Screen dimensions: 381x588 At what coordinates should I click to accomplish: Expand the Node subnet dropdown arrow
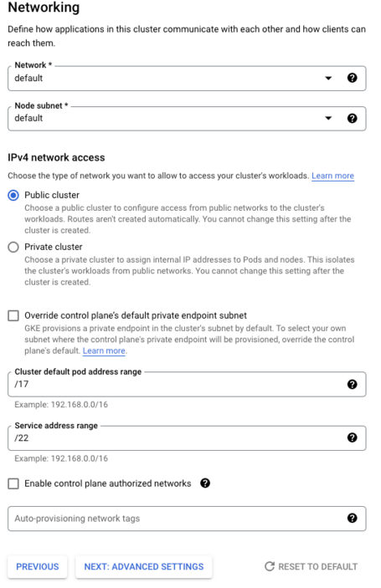tap(328, 118)
